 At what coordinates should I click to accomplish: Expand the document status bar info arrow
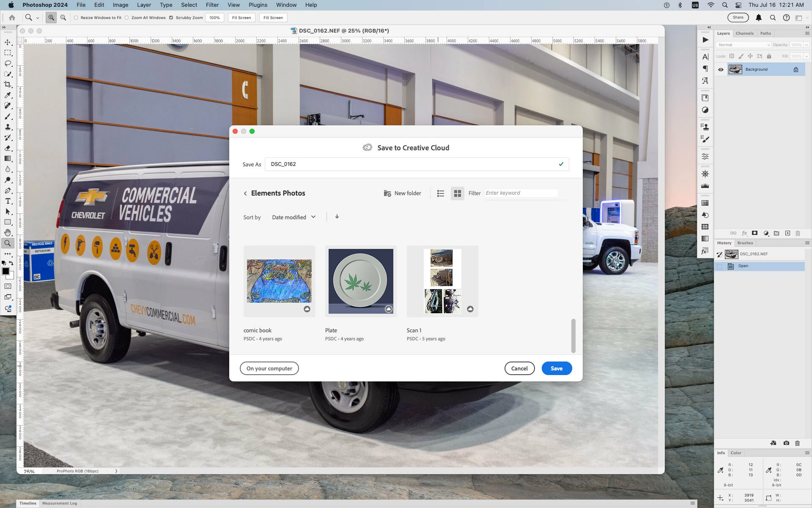pyautogui.click(x=116, y=471)
